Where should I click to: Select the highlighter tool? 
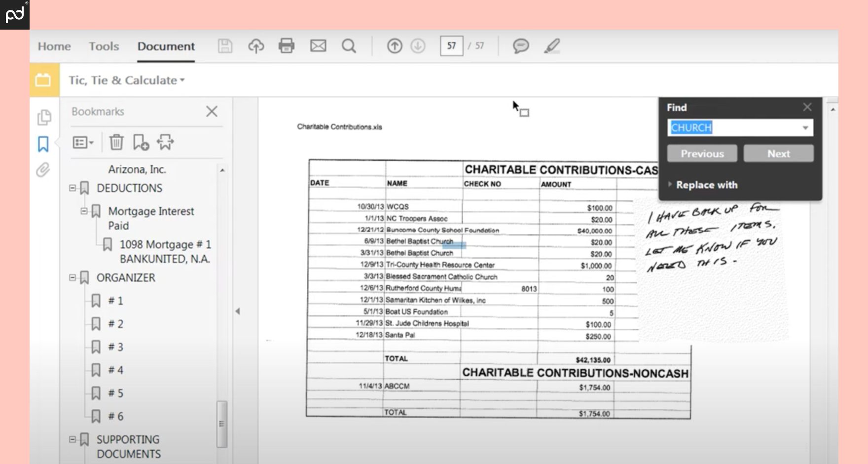click(x=552, y=46)
